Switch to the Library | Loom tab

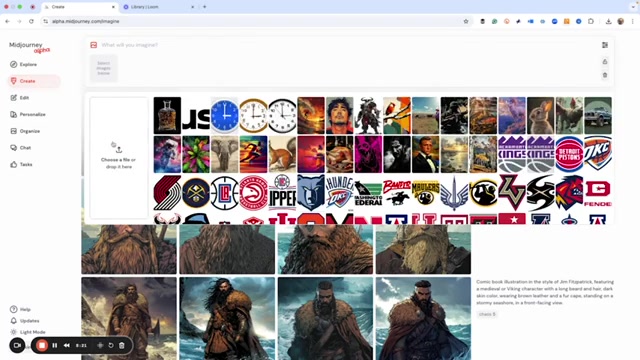click(156, 7)
